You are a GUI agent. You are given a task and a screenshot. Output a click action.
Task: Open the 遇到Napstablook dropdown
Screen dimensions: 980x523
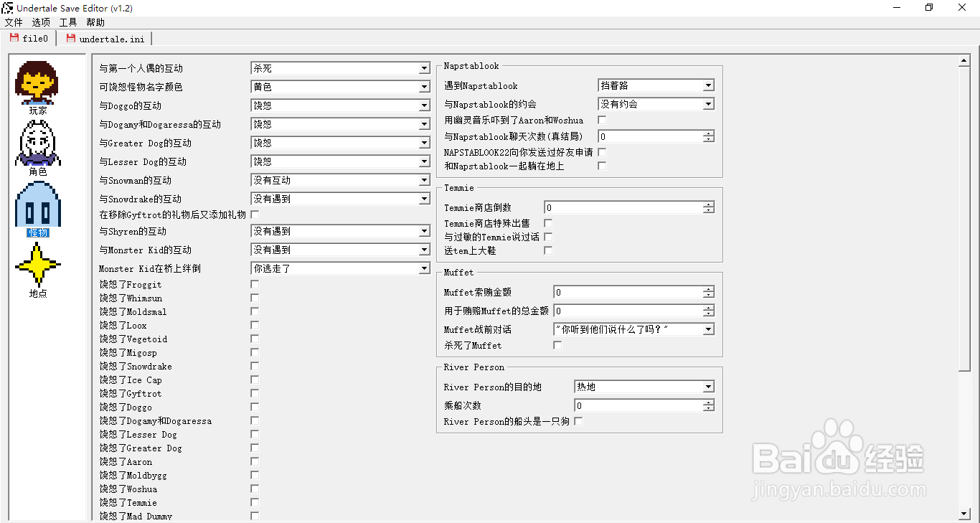707,85
